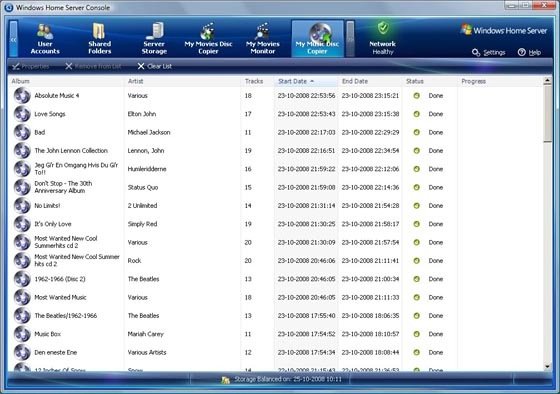This screenshot has height=394, width=560.
Task: Click disc icon for Den eneste Ene
Action: point(22,353)
